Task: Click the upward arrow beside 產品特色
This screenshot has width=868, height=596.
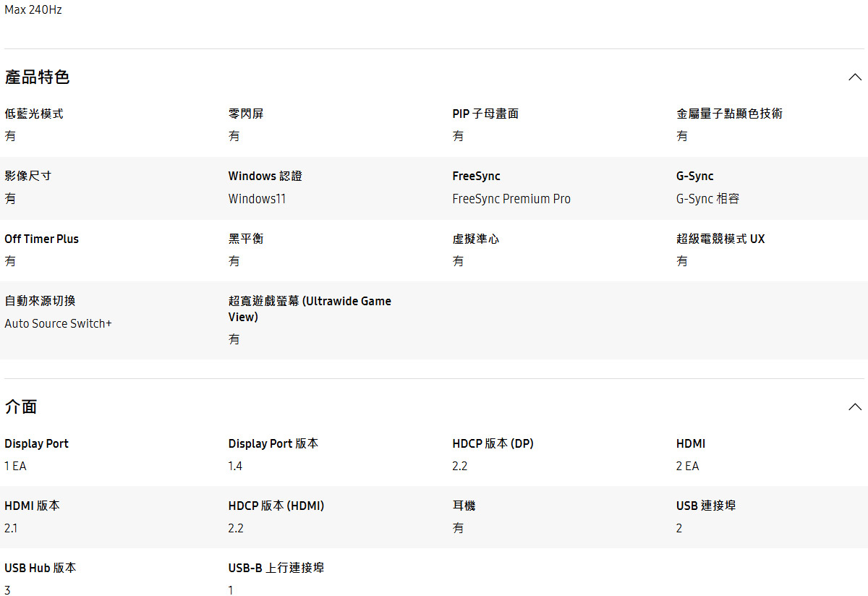Action: pyautogui.click(x=855, y=77)
